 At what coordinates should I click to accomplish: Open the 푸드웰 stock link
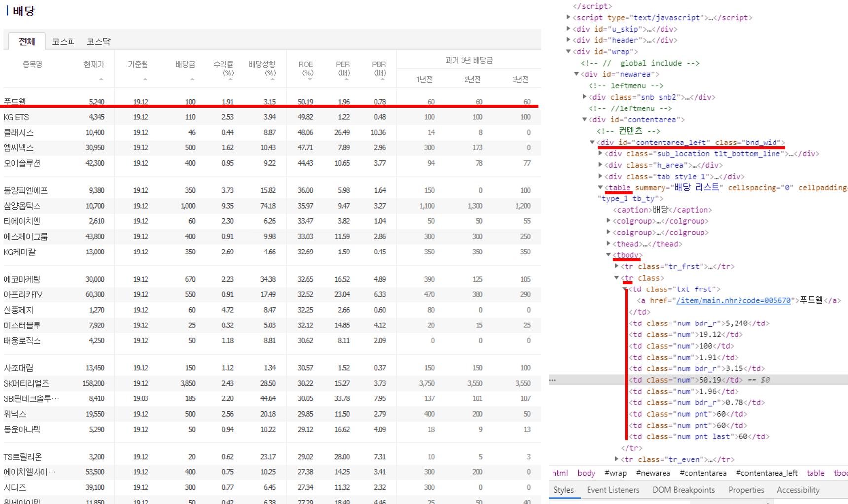(15, 101)
